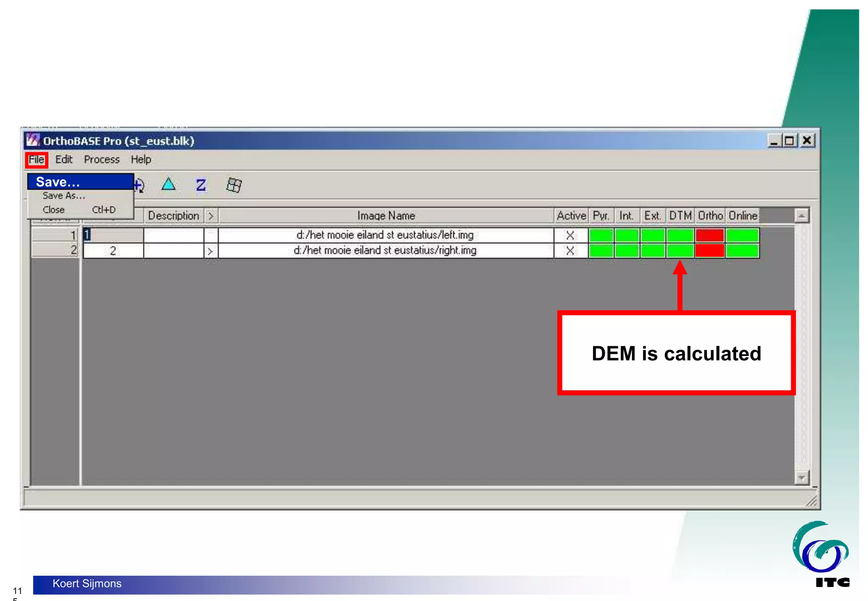Click the point measurement icon beside the menu

139,185
